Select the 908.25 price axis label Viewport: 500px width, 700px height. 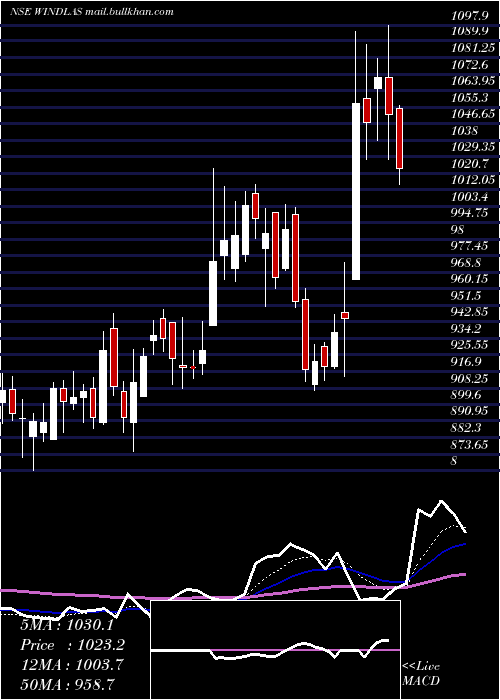pos(469,379)
